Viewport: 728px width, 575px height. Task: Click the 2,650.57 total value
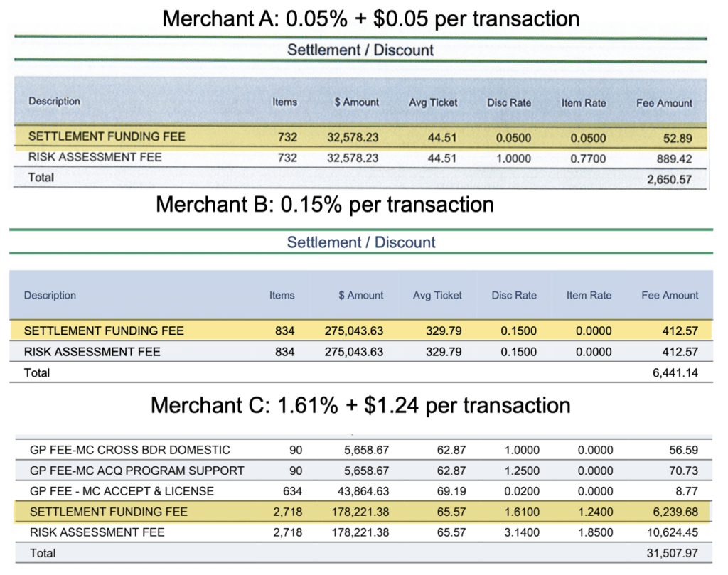tap(669, 180)
